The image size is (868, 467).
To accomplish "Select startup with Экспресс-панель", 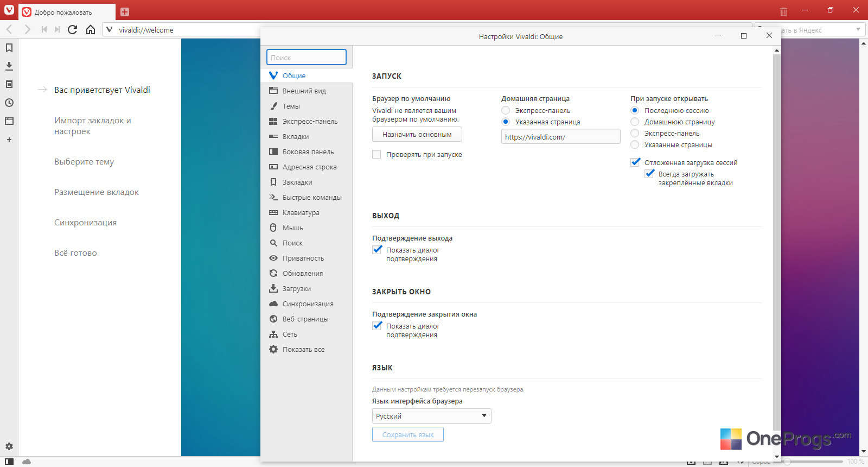I will [635, 133].
